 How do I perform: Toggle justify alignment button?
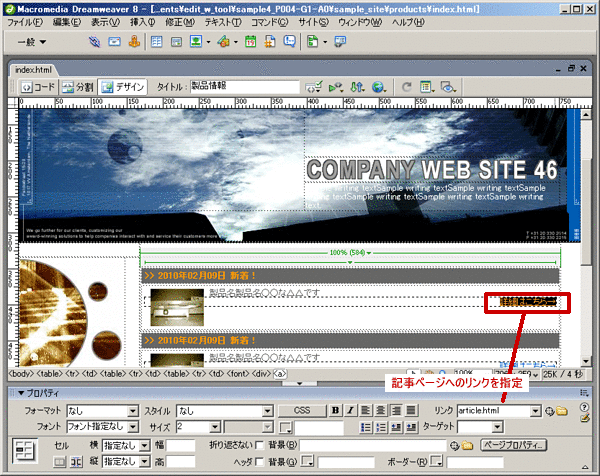pos(411,411)
